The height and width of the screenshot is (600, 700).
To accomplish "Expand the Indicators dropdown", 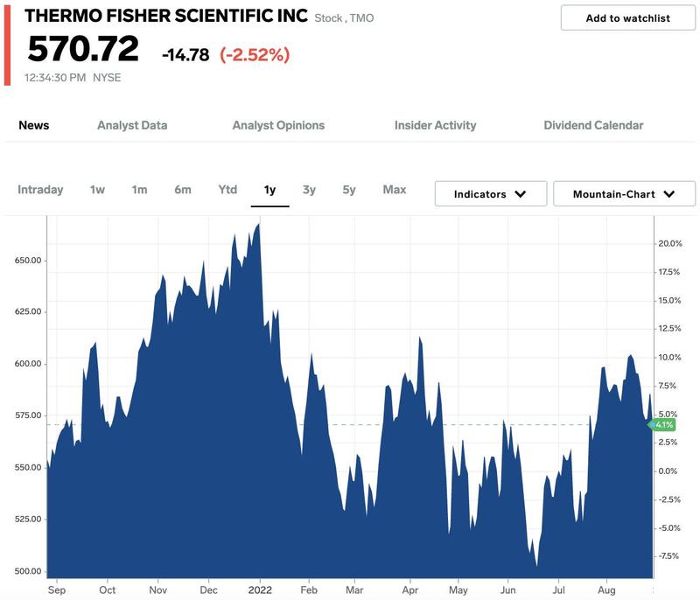I will tap(491, 194).
